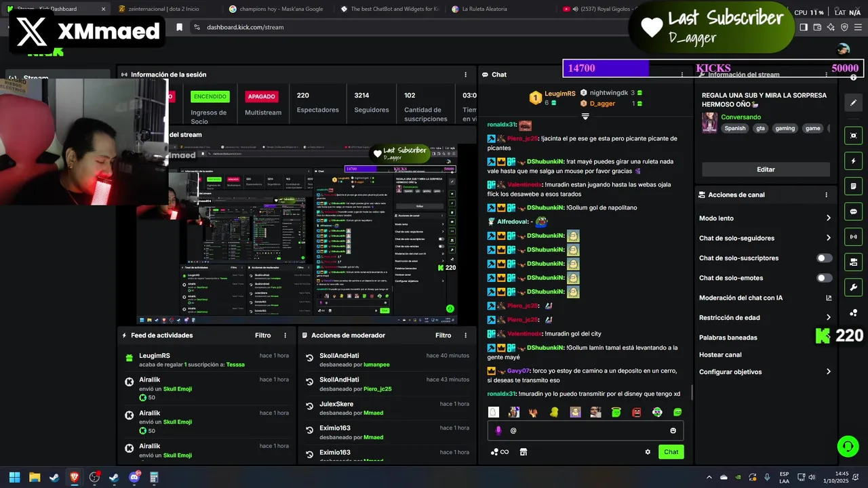Open Tesssa user link in activity feed
The width and height of the screenshot is (868, 488).
tap(235, 365)
